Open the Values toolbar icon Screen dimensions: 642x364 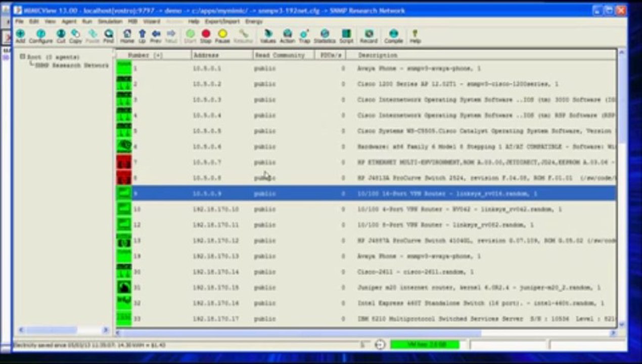[268, 36]
